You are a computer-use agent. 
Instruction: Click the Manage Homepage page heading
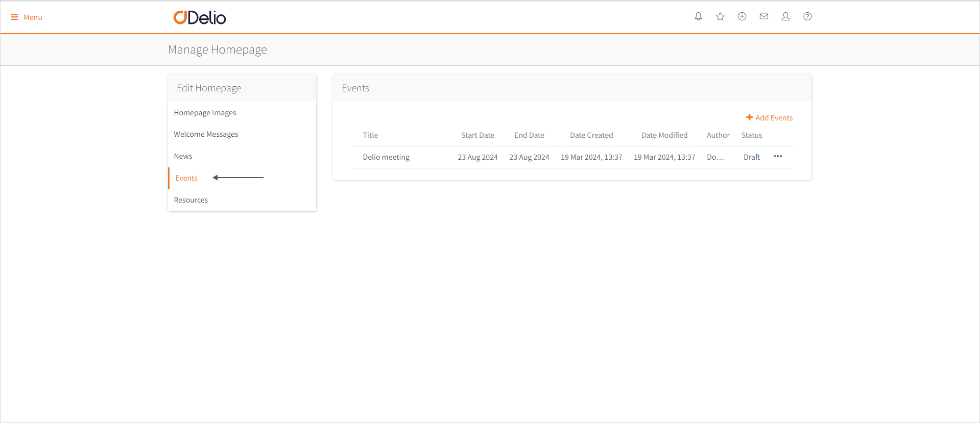coord(218,49)
